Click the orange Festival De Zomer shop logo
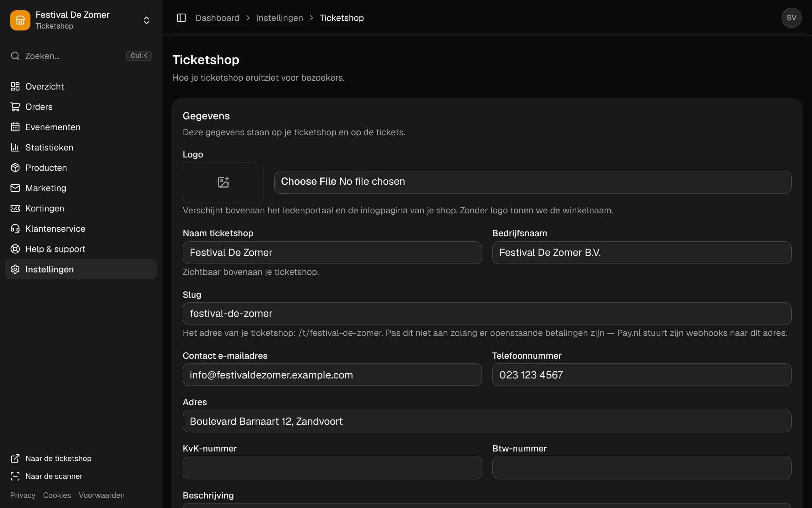This screenshot has width=812, height=508. [x=20, y=20]
